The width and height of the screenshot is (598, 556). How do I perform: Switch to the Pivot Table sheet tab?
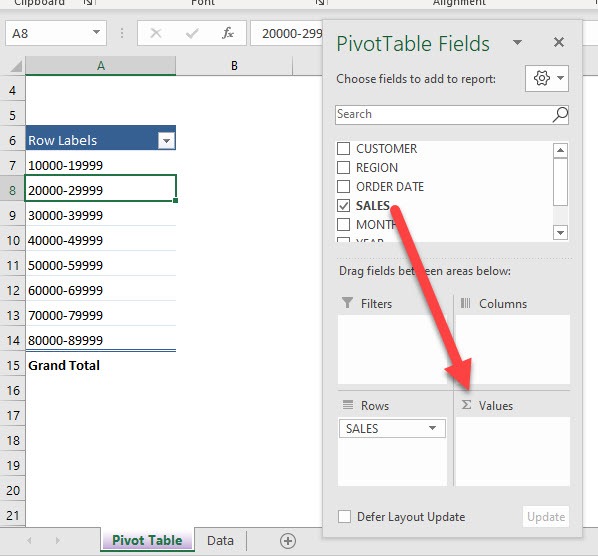click(x=147, y=540)
